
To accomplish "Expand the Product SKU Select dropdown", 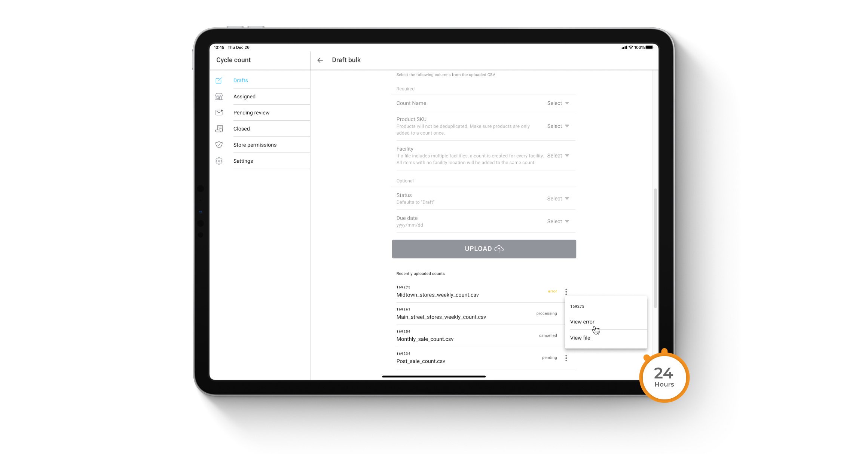I will [x=557, y=126].
